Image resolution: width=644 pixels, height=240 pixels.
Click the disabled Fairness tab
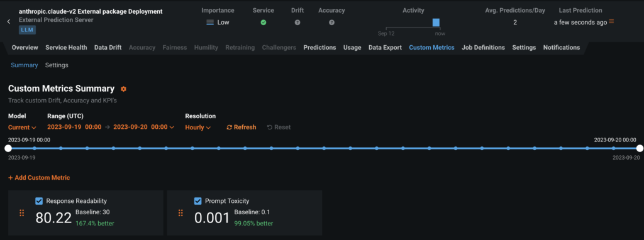(175, 48)
